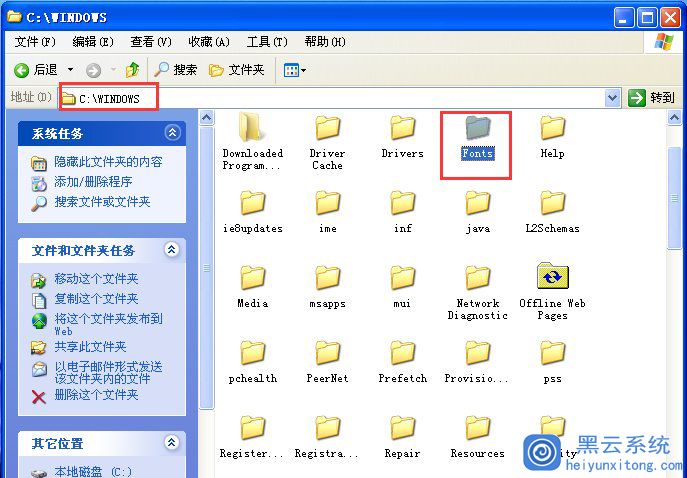Select the Registra... folder
The image size is (687, 478).
(x=326, y=437)
